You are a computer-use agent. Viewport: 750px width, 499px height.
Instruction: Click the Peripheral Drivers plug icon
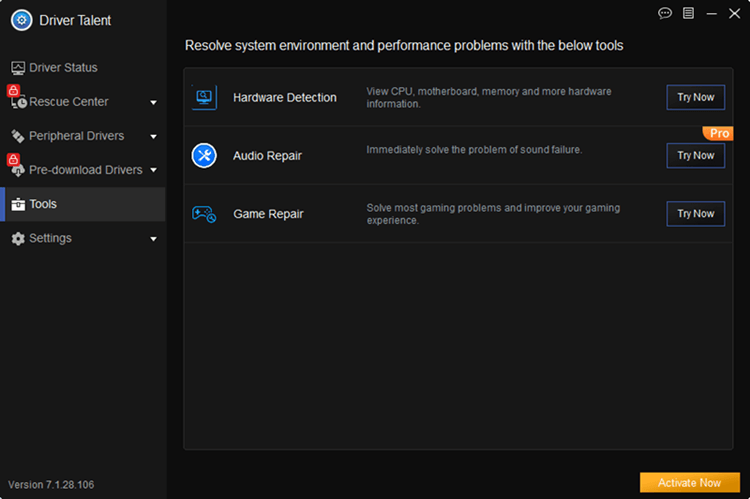coord(18,136)
